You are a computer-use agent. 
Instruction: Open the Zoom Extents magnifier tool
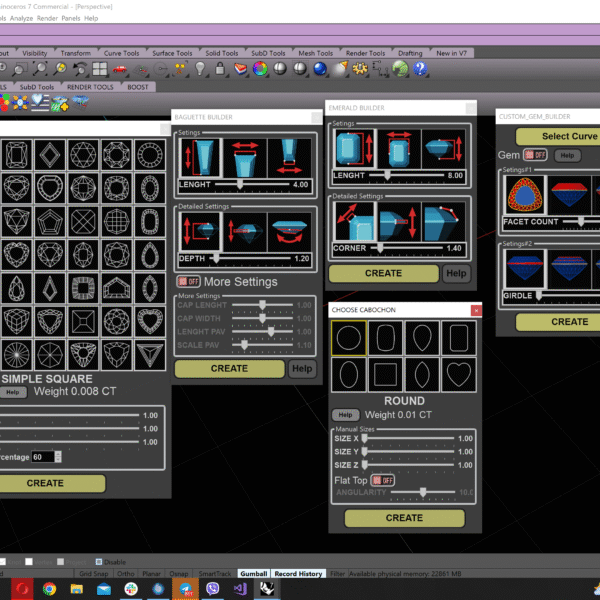(40, 69)
